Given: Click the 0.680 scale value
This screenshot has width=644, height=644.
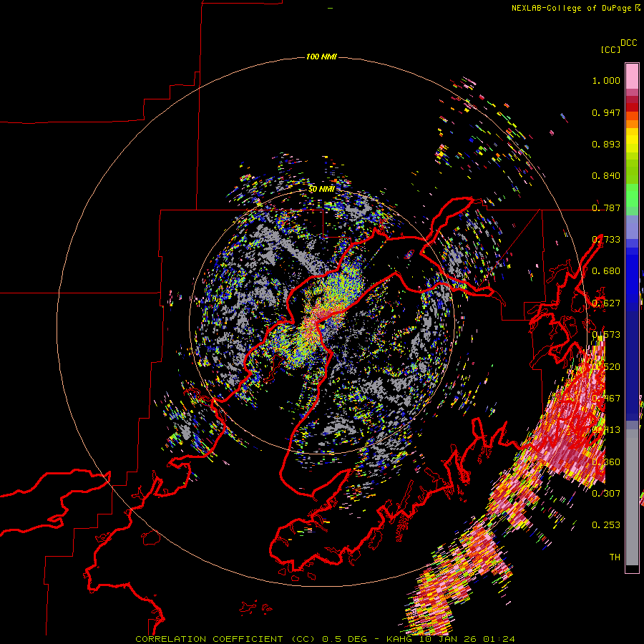Looking at the screenshot, I should (x=606, y=271).
